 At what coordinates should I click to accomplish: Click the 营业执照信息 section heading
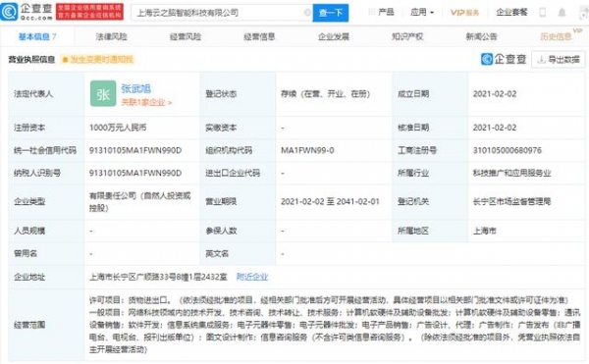tap(31, 59)
